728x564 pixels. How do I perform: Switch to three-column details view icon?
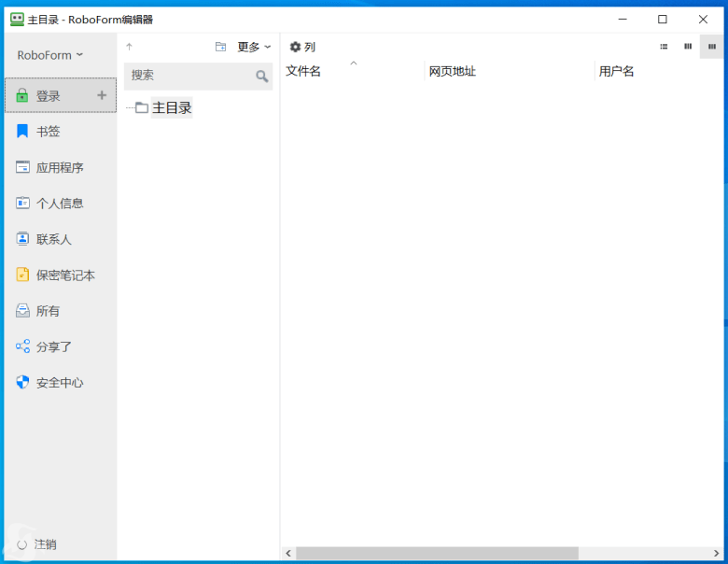(712, 47)
